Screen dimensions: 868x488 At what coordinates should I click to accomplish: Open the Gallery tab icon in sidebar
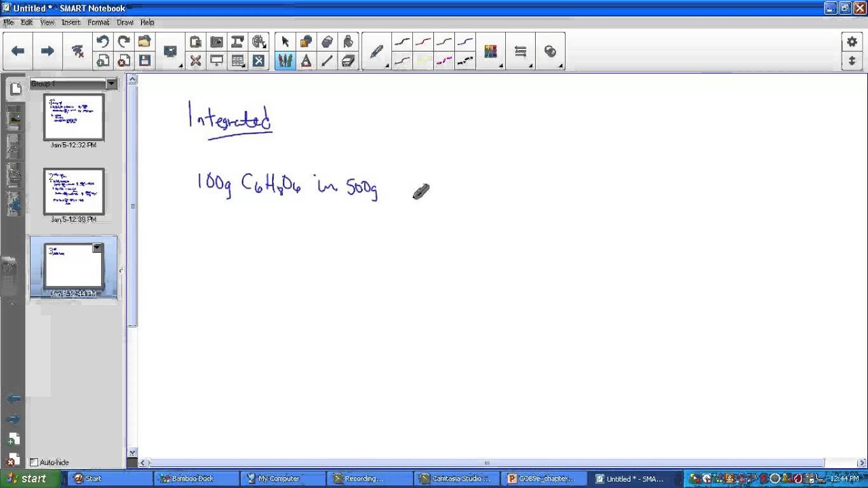(x=14, y=118)
